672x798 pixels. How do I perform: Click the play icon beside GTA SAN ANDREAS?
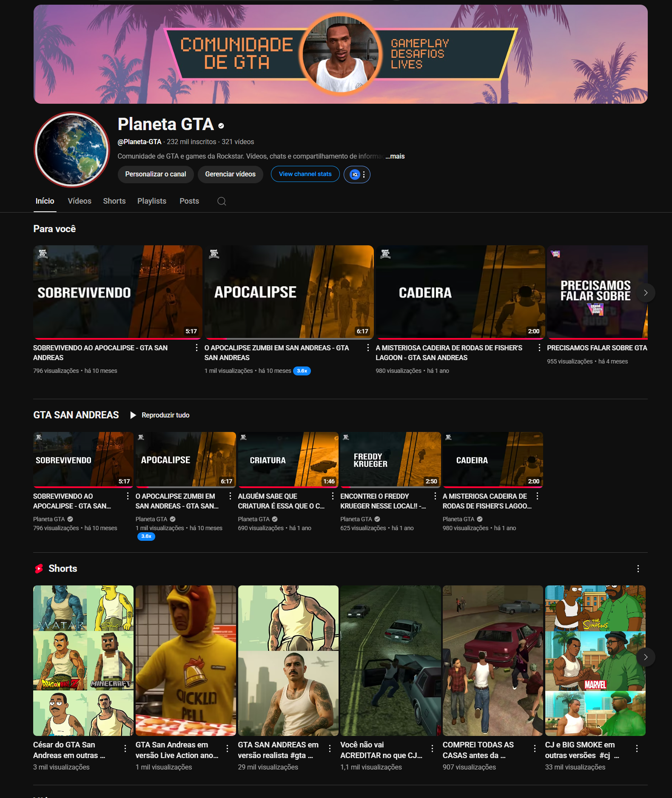pos(133,415)
